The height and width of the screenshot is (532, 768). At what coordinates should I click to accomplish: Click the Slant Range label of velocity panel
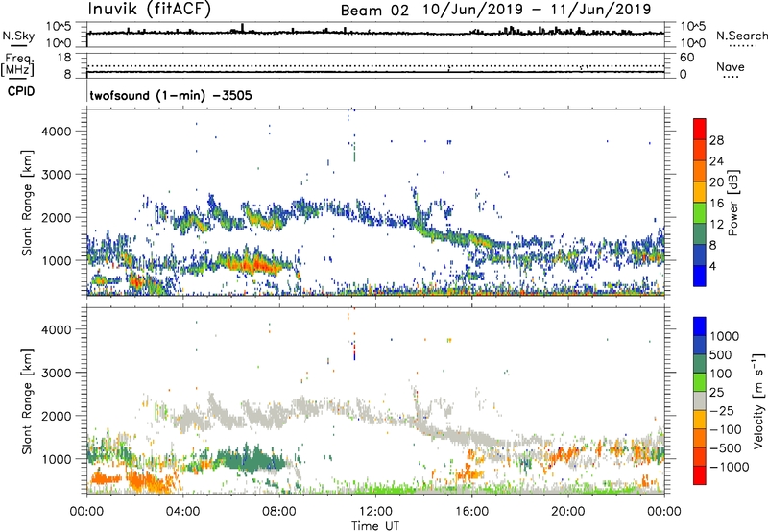(27, 401)
